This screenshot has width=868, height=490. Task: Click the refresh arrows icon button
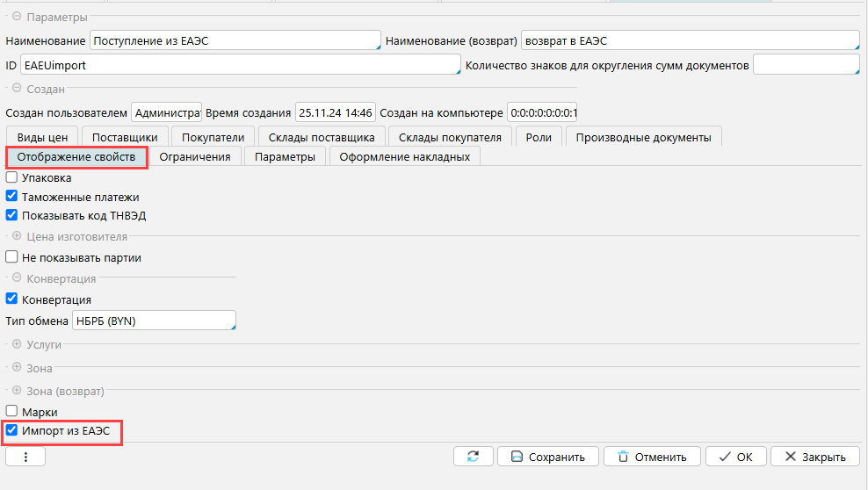tap(474, 457)
